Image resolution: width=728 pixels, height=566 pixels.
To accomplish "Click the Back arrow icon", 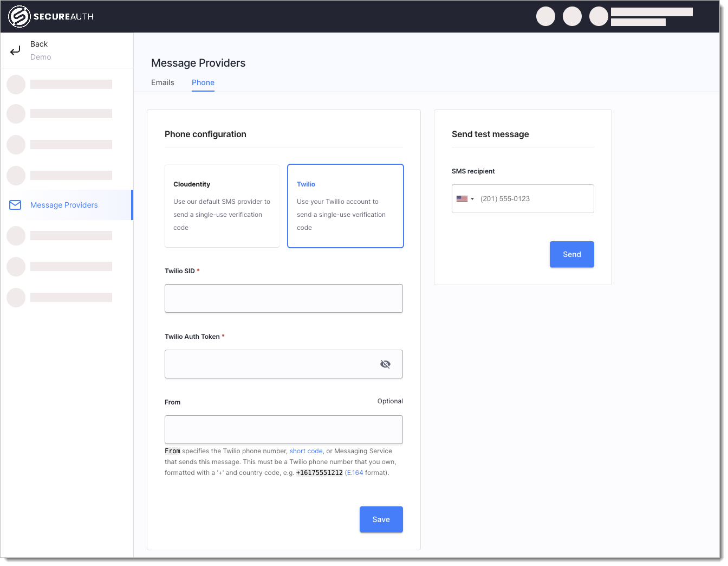I will [15, 51].
